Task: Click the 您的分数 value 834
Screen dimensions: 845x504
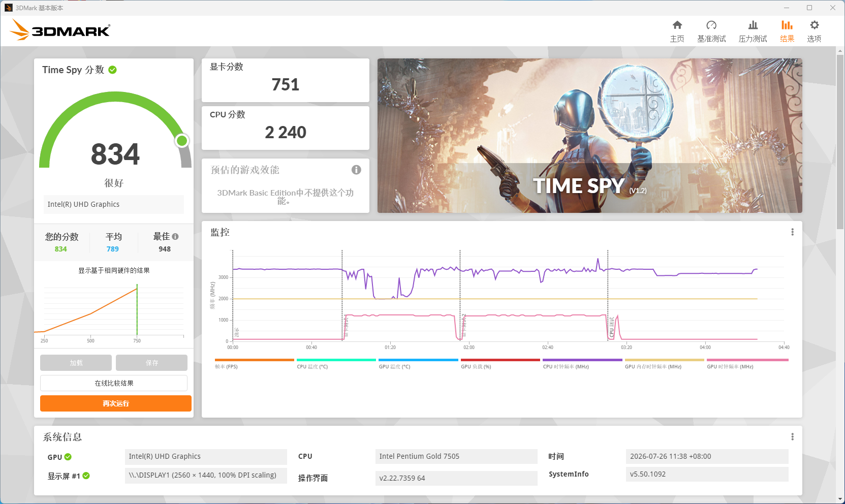Action: [x=61, y=249]
